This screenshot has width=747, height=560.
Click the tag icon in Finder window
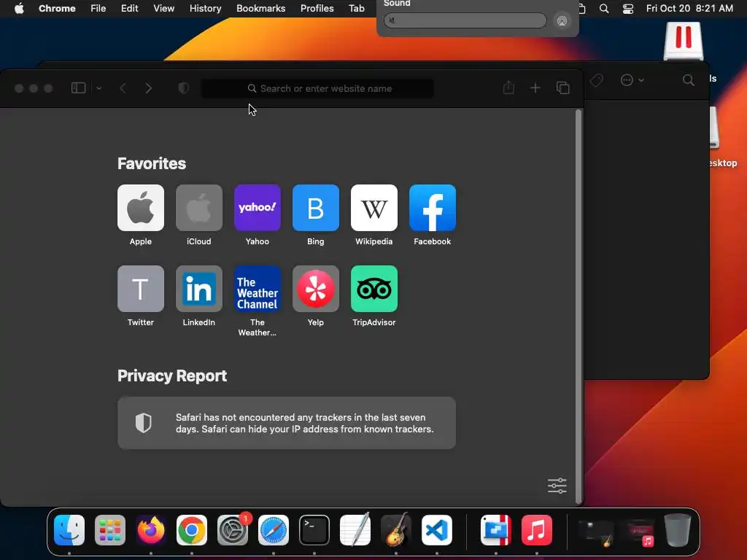pos(596,80)
